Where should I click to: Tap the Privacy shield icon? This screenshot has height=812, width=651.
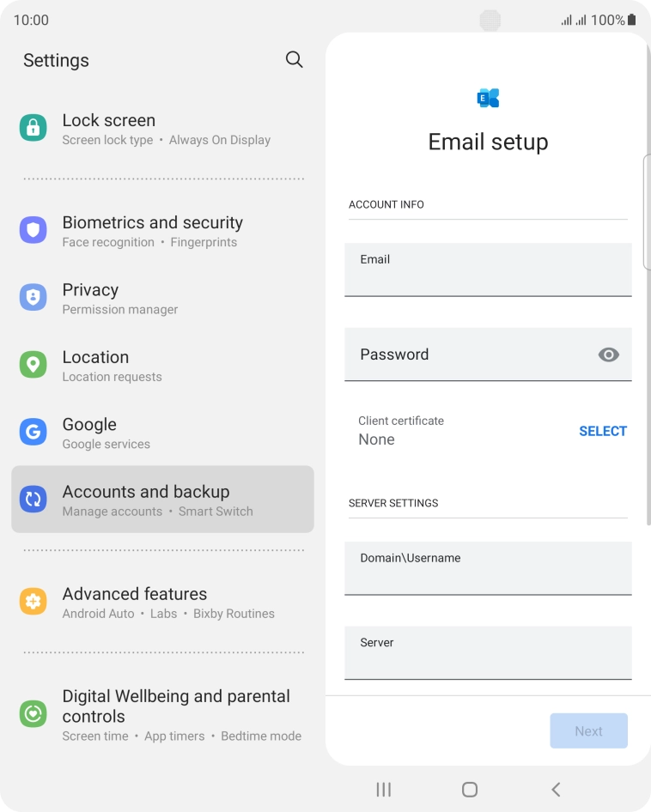point(33,297)
